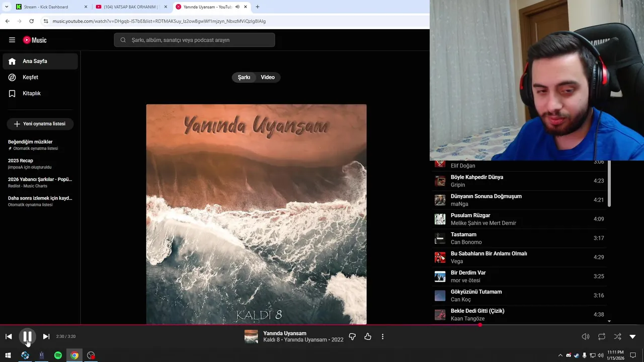Click the queue scrollbar down arrow

tap(609, 321)
